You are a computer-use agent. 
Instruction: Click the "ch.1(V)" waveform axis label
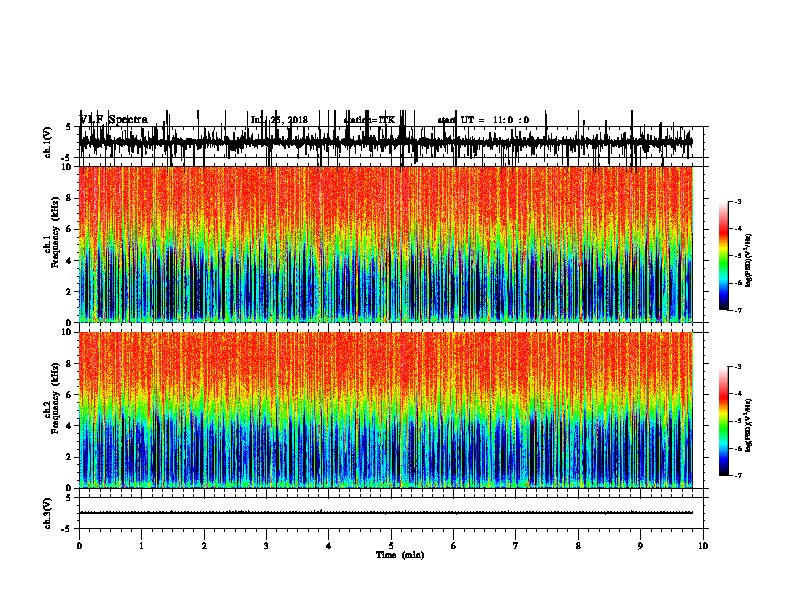(x=47, y=142)
